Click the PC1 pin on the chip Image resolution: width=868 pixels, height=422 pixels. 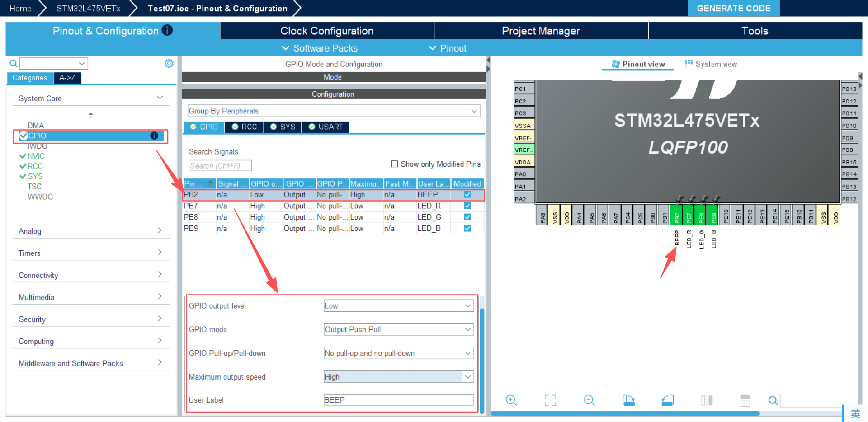tap(524, 89)
